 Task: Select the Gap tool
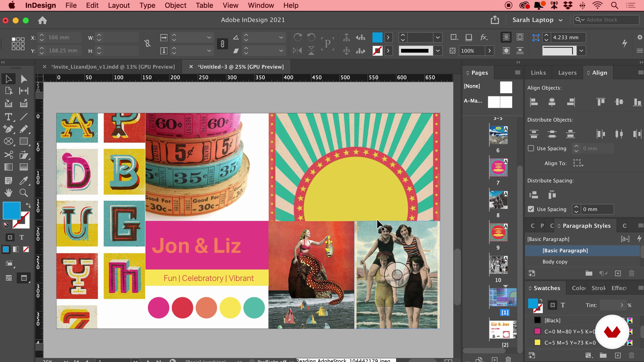(24, 91)
